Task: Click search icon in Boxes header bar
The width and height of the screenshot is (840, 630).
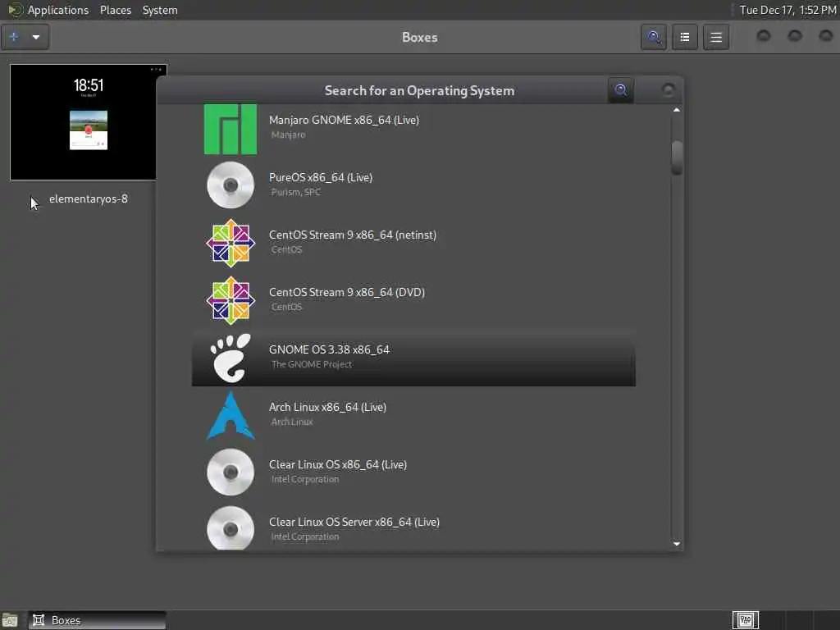Action: (x=654, y=37)
